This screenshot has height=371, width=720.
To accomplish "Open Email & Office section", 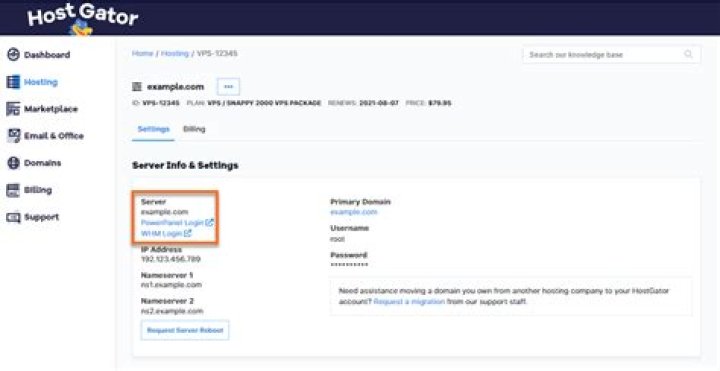I will pyautogui.click(x=54, y=136).
